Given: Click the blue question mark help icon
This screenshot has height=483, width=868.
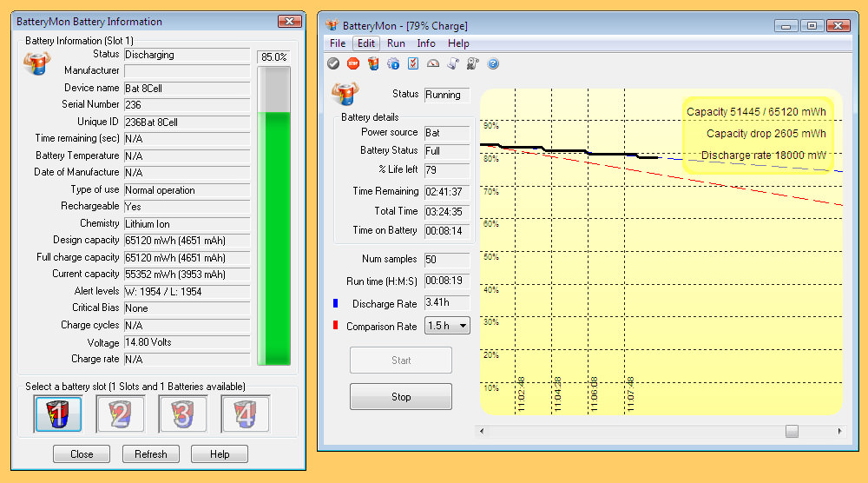Looking at the screenshot, I should coord(493,63).
